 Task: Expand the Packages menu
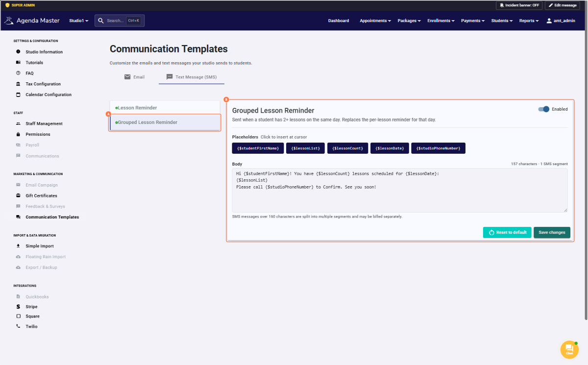point(409,21)
